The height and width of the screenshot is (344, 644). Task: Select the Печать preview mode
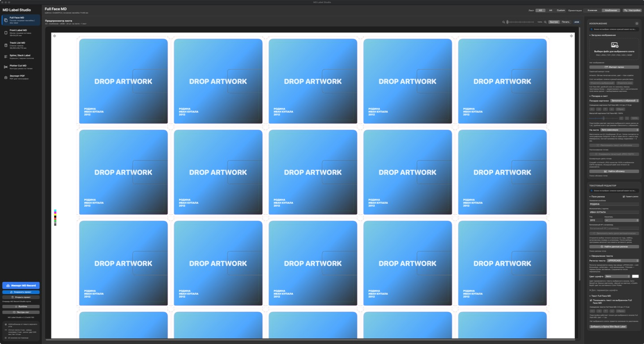[x=566, y=22]
